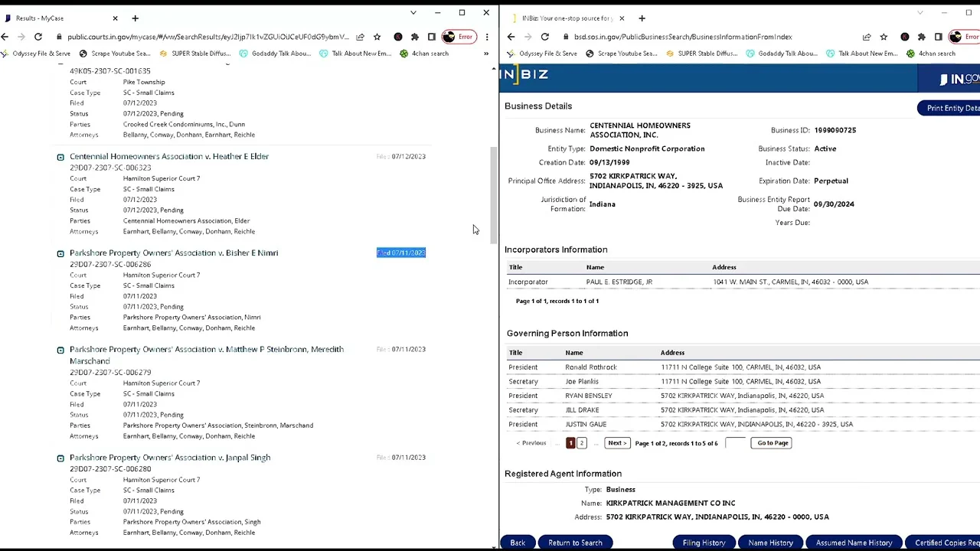Expand the hidden bookmarks overflow in the MyCase window
980x551 pixels.
coord(485,54)
